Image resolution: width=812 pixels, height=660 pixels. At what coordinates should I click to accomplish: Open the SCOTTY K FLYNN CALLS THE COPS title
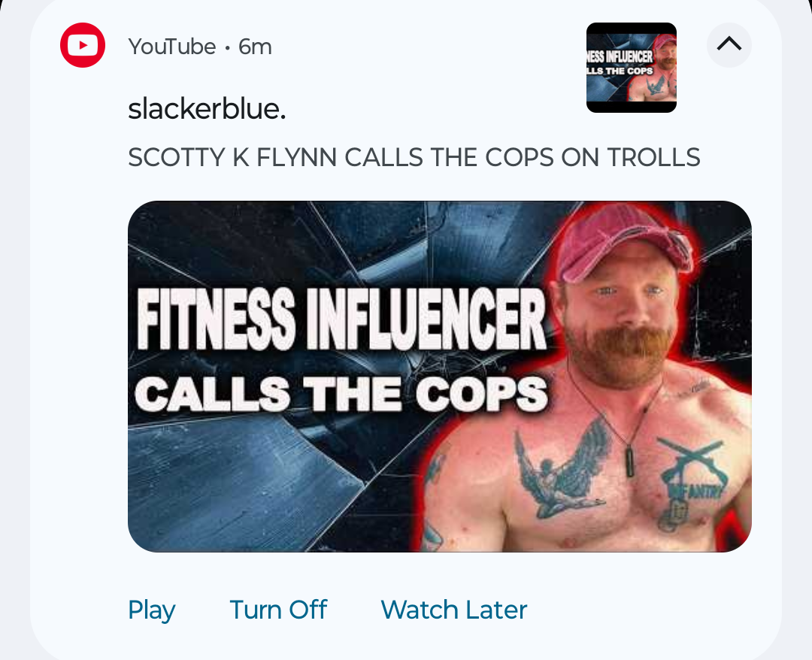click(x=414, y=157)
